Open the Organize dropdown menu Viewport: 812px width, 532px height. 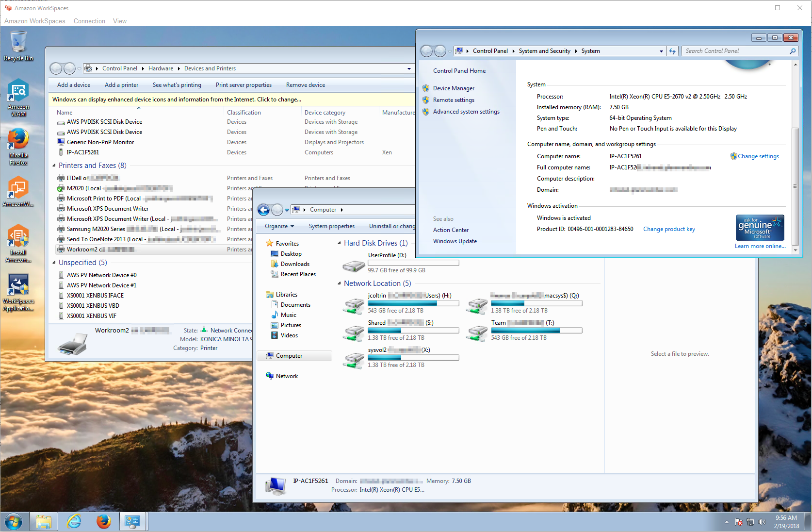tap(279, 226)
